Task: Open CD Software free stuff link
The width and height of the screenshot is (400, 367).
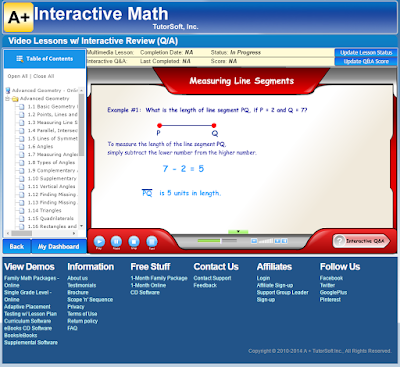Action: click(x=145, y=292)
